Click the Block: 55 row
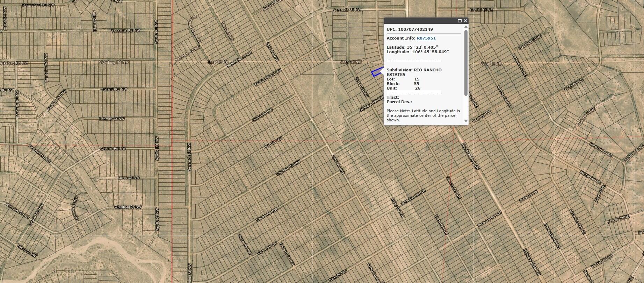This screenshot has width=644, height=283. click(x=403, y=84)
